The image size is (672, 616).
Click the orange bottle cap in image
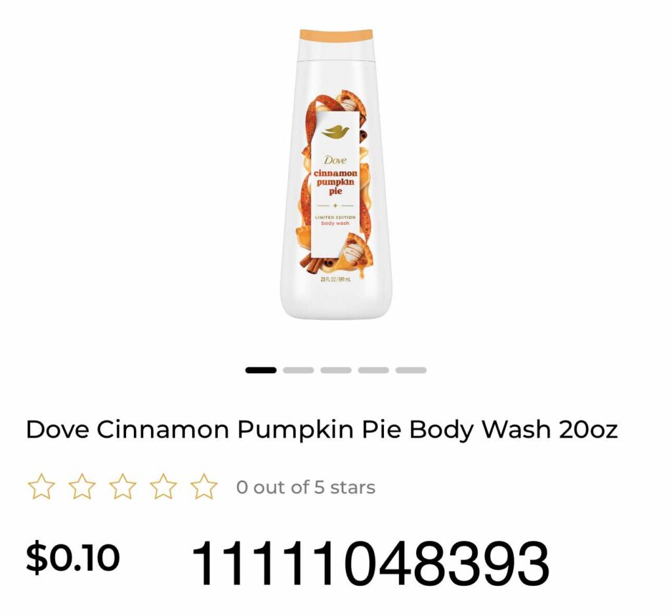(x=336, y=35)
